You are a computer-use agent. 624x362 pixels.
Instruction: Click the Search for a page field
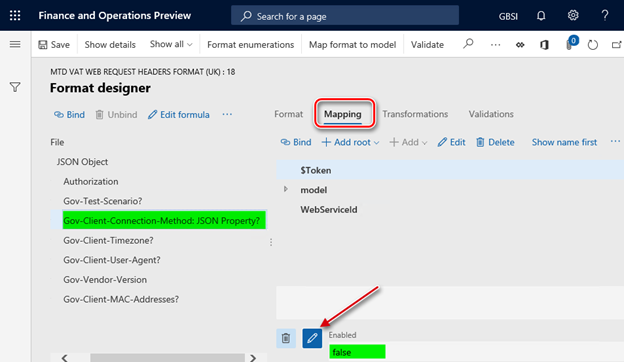(x=345, y=16)
